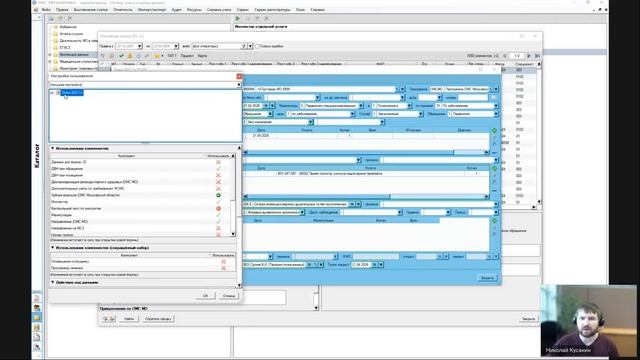Click the green plus icon beside the top services table
640x360 pixels.
[x=494, y=130]
